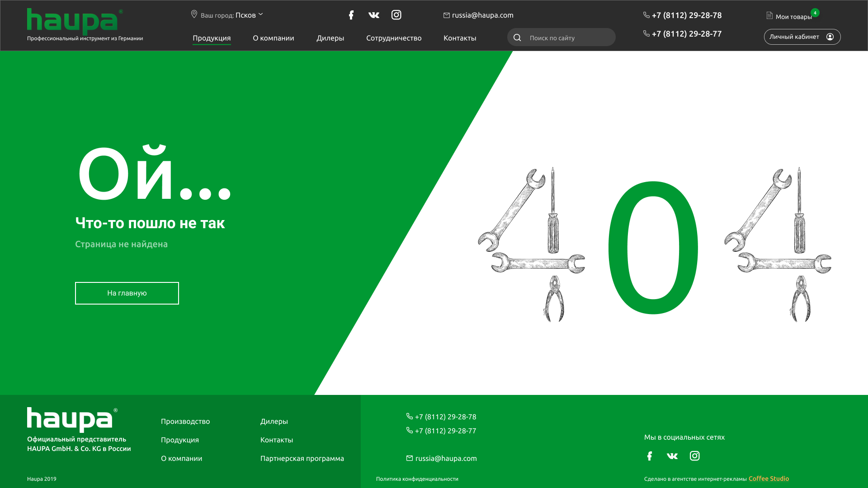Expand the city selector Псков dropdown
The width and height of the screenshot is (868, 488).
pos(249,15)
